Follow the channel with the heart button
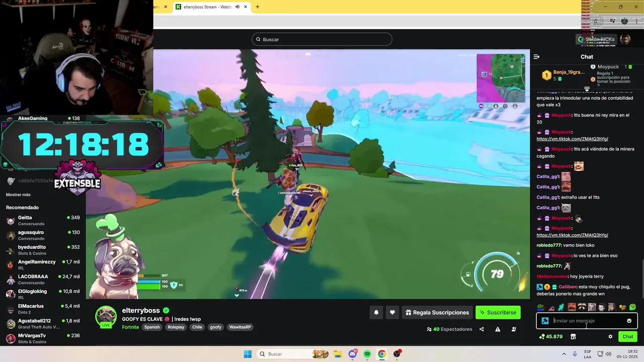Image resolution: width=644 pixels, height=362 pixels. [392, 312]
